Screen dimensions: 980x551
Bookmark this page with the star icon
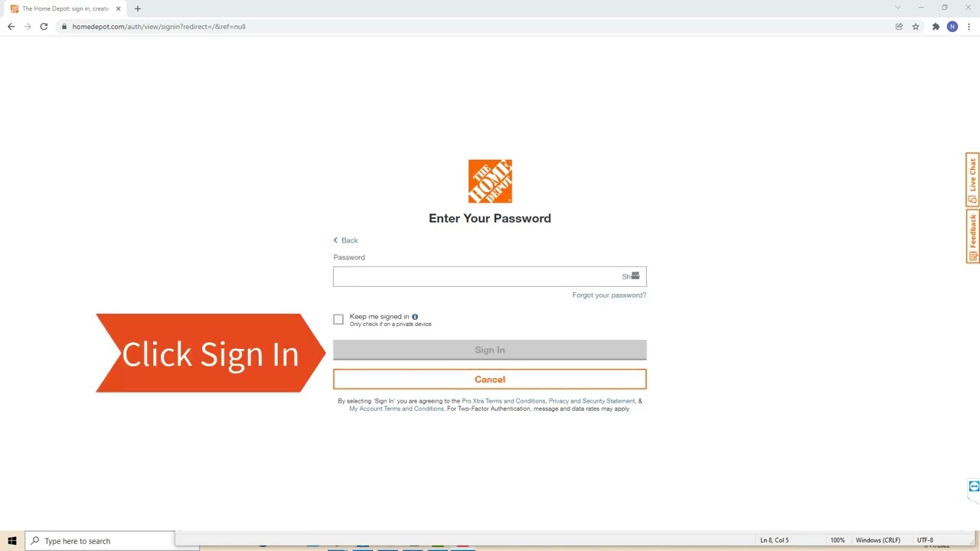916,27
